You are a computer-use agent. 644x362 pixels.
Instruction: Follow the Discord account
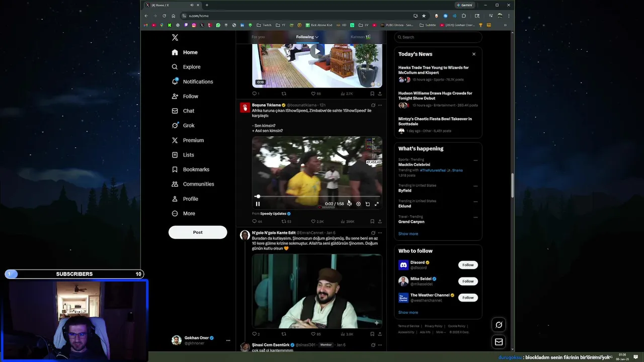click(468, 265)
